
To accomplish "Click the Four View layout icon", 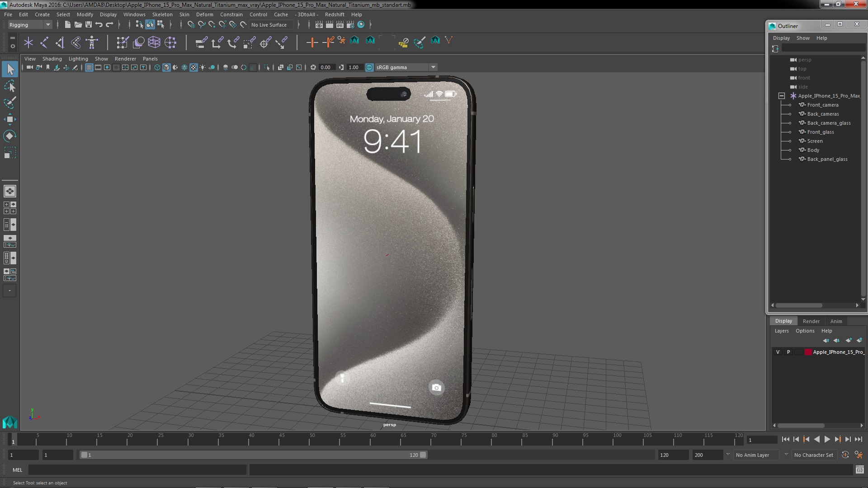I will 9,208.
